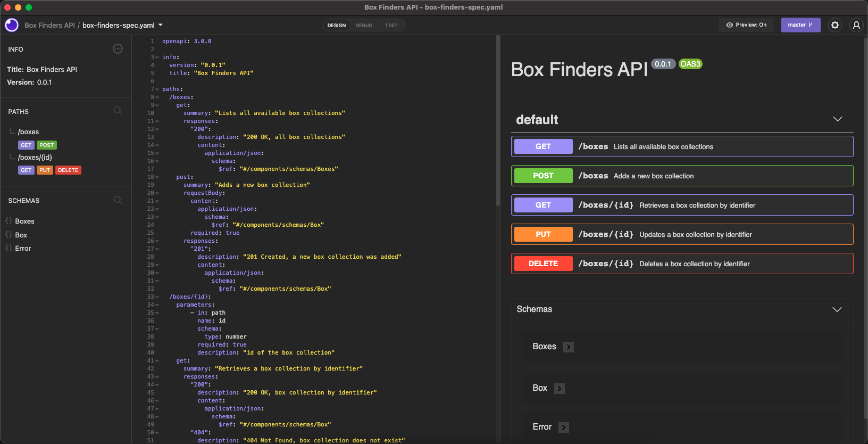Click the DELETE badge under /boxes/{id} in sidebar

68,170
